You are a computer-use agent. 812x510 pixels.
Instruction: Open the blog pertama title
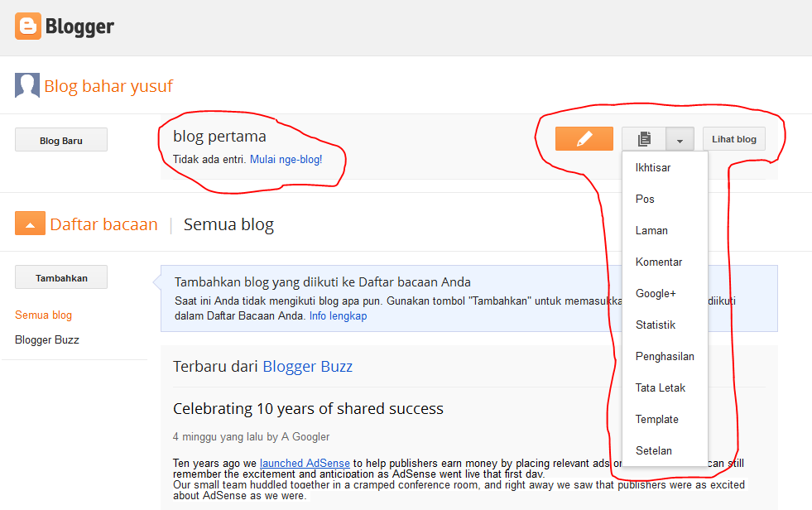pos(219,136)
